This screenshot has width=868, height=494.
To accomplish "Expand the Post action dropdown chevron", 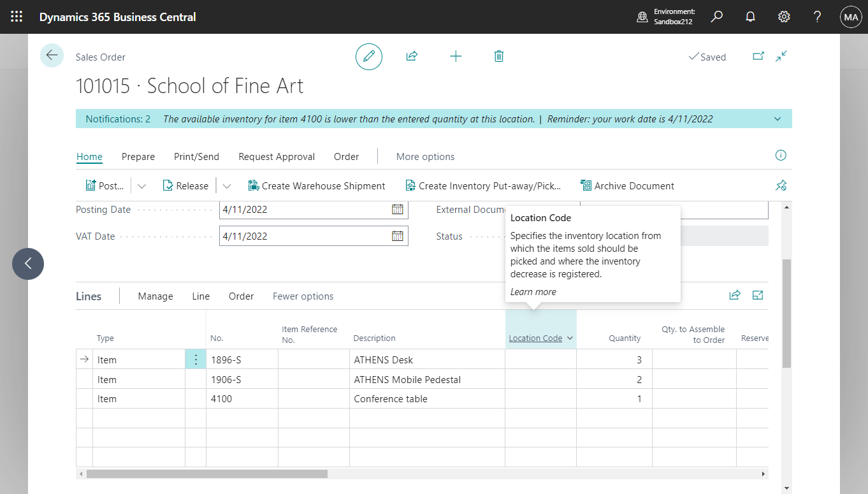I will point(141,185).
